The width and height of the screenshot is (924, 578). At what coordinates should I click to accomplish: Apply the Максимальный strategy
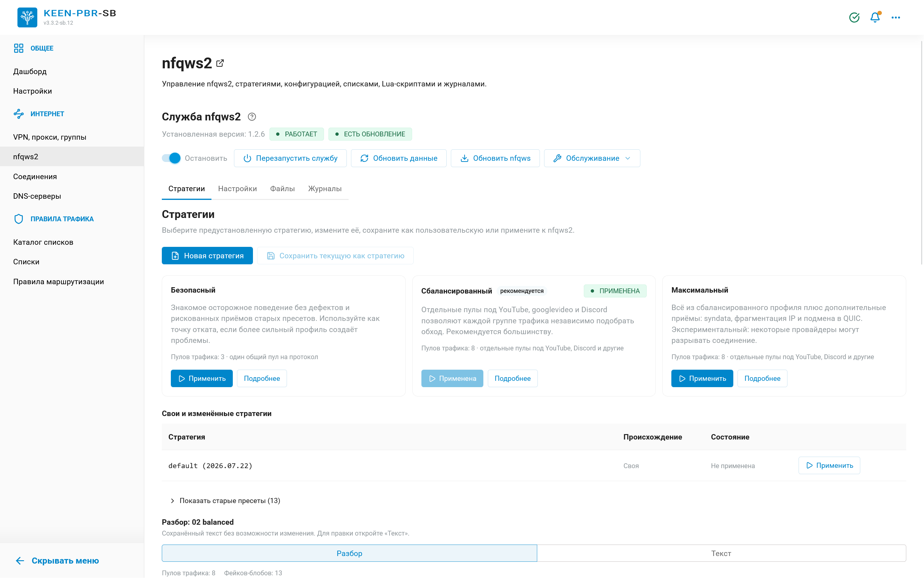coord(702,378)
